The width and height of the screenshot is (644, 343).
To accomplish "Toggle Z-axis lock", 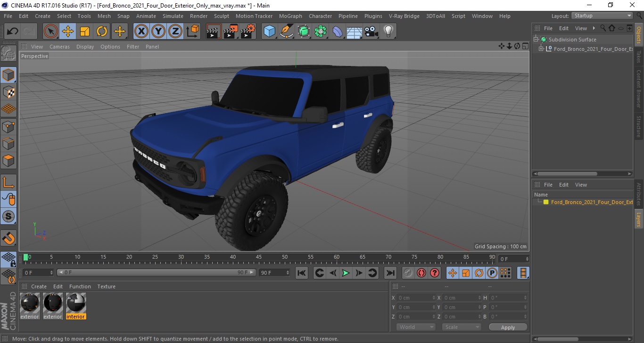I will click(175, 32).
